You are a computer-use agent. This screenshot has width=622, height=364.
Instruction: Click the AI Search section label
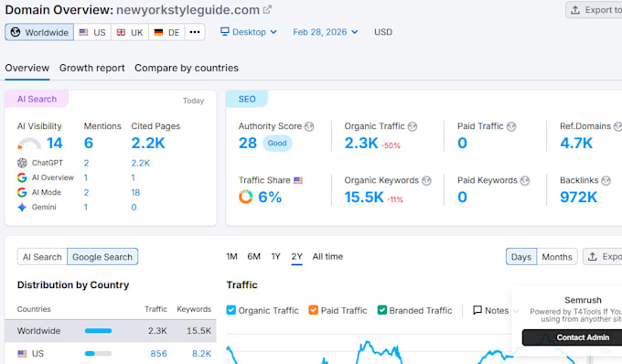click(37, 99)
